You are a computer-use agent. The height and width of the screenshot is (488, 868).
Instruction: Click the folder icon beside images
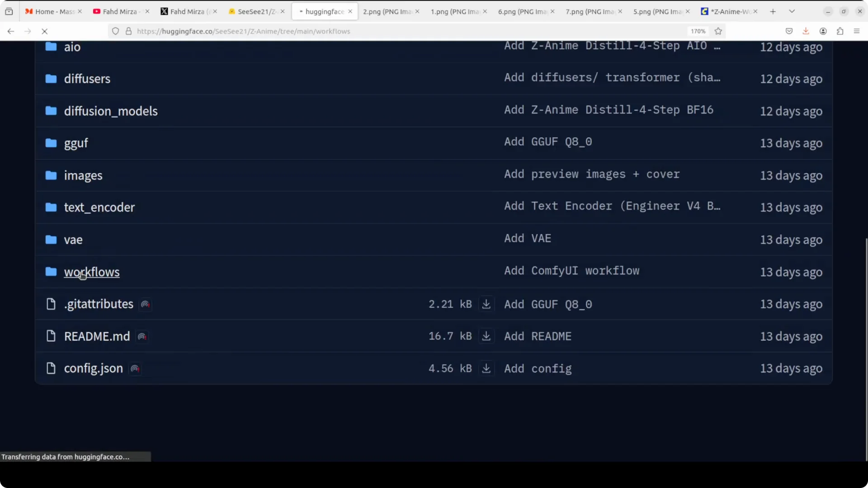click(51, 175)
